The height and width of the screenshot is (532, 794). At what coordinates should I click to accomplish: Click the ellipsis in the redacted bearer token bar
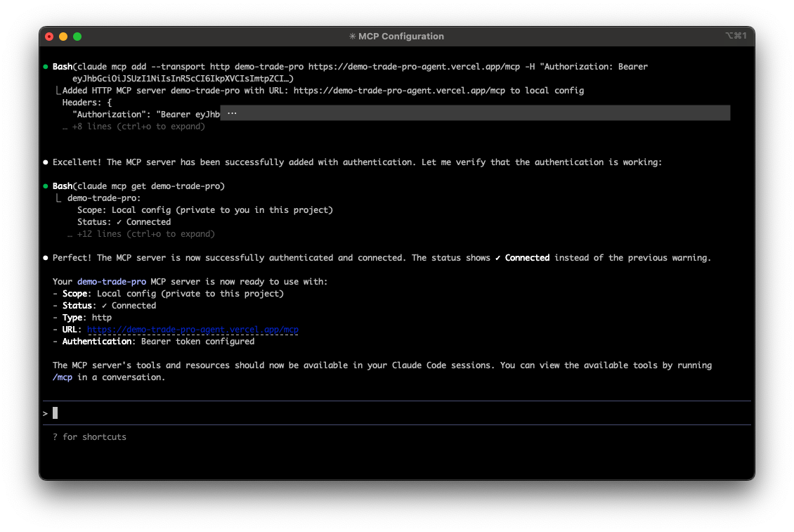click(x=232, y=113)
